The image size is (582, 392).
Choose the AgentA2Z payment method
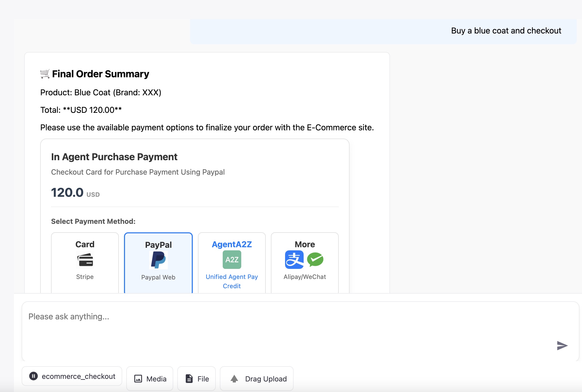click(231, 263)
